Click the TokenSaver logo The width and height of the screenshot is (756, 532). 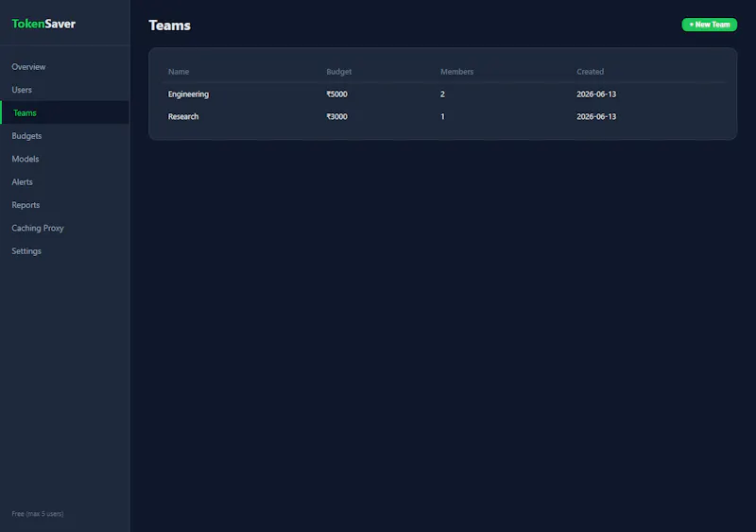(x=43, y=24)
